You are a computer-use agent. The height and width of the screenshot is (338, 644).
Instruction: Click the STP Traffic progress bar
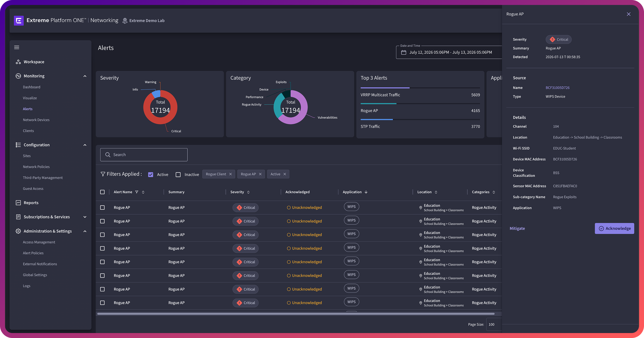[x=420, y=119]
